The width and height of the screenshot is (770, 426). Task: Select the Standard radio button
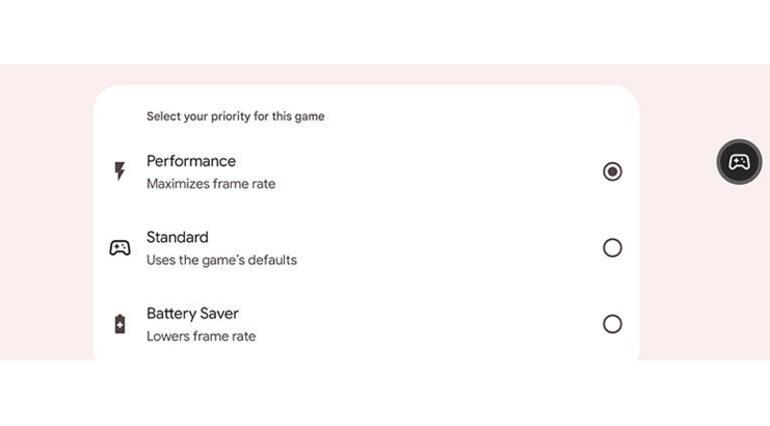(x=612, y=248)
